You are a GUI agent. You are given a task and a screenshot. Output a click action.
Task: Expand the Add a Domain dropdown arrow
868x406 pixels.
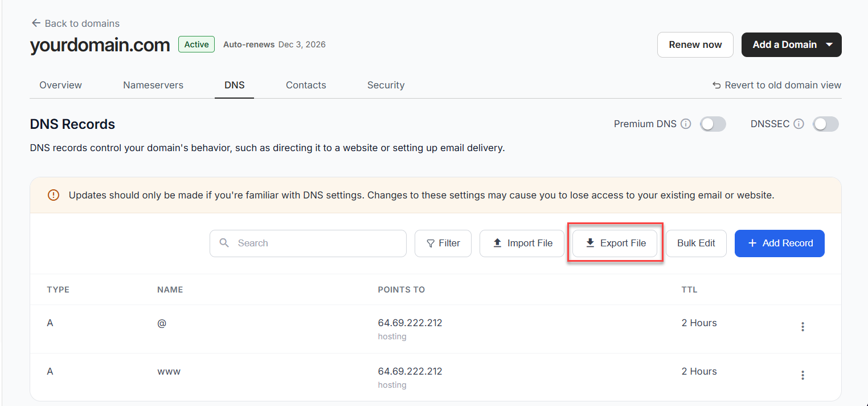point(829,44)
